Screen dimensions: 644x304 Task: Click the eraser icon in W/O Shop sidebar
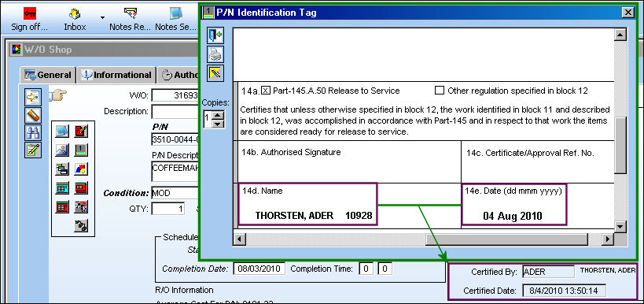pos(32,115)
